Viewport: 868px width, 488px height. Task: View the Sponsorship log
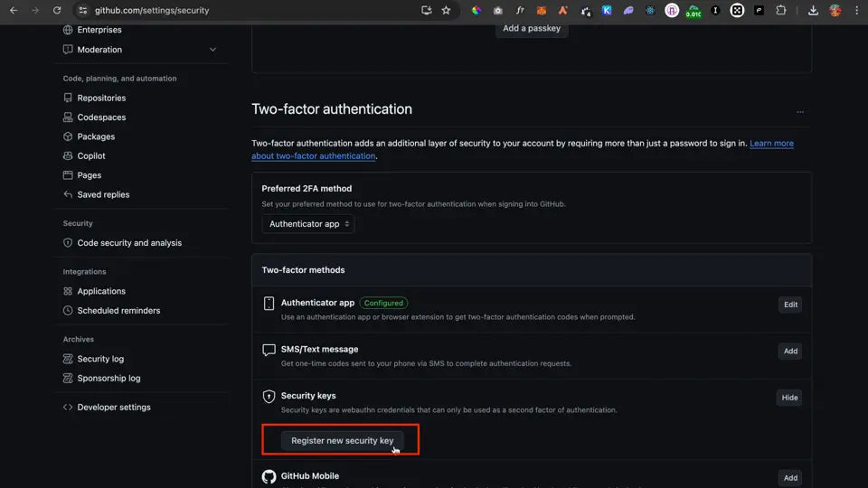point(108,378)
